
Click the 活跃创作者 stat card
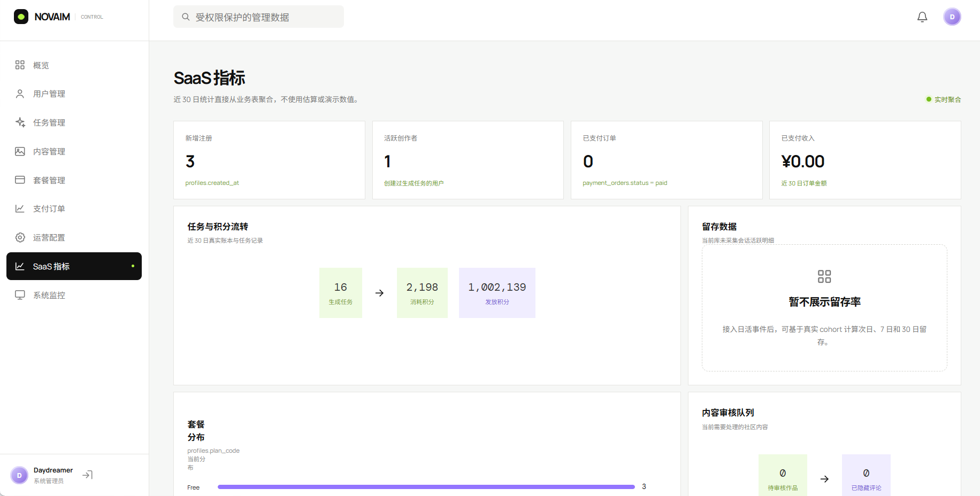(x=468, y=160)
